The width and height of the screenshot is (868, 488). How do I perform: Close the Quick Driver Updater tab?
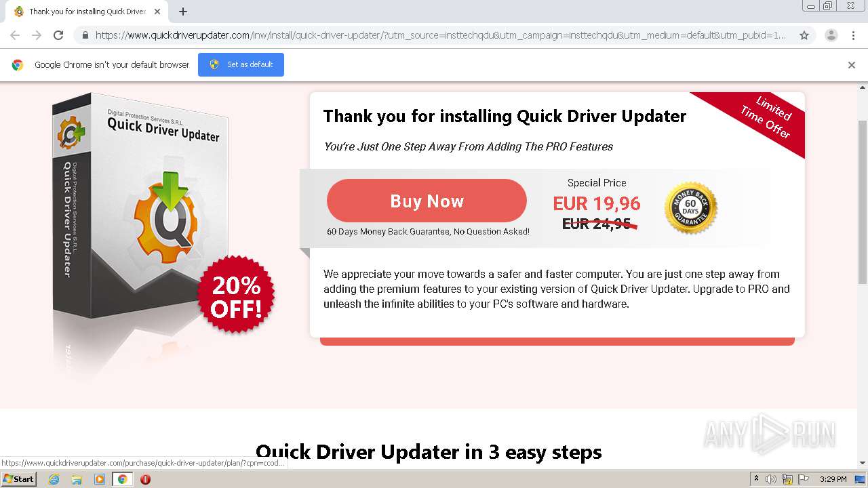tap(157, 12)
